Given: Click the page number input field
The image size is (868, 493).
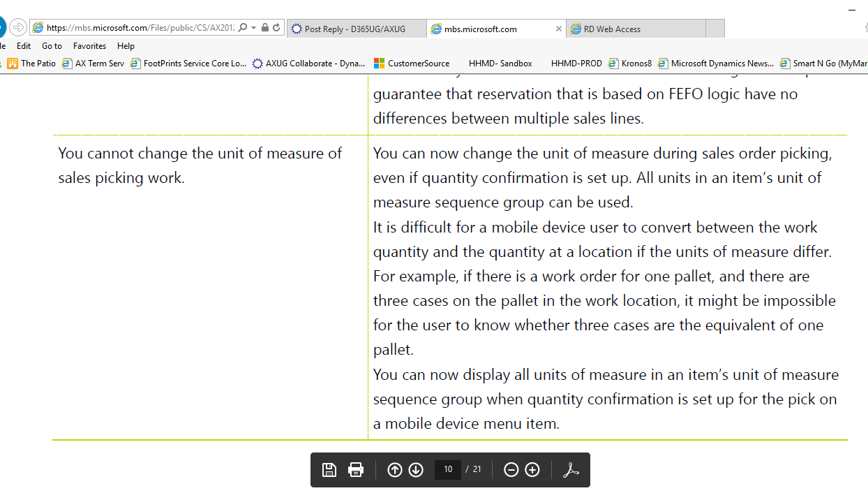Looking at the screenshot, I should click(x=447, y=469).
